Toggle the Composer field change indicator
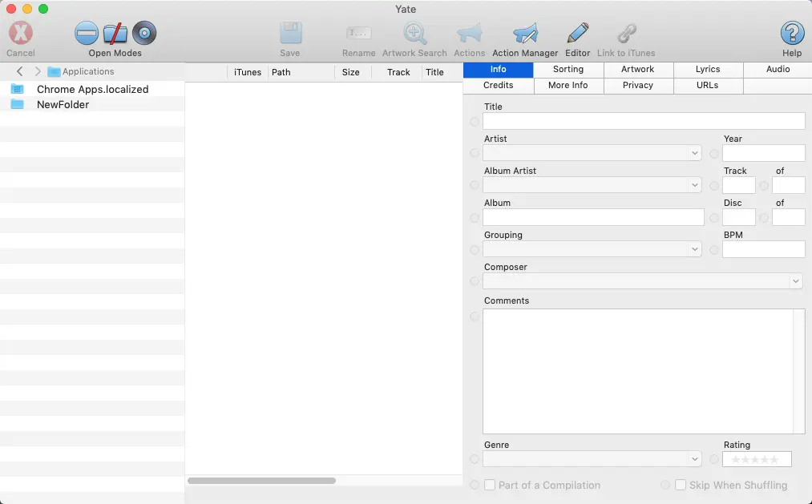812x504 pixels. pos(475,281)
